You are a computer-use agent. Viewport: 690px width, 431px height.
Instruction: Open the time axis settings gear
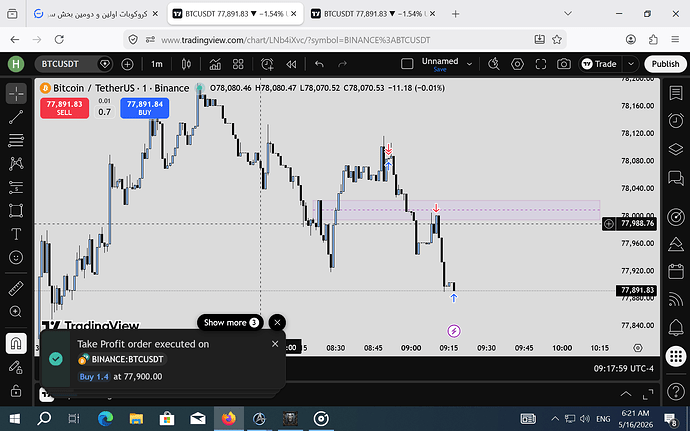pos(638,348)
